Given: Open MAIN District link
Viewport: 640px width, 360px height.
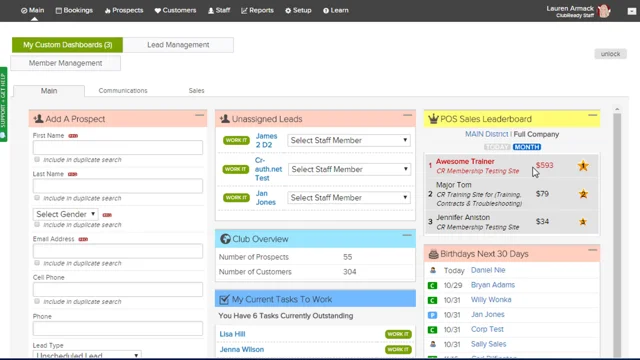Looking at the screenshot, I should [x=487, y=134].
